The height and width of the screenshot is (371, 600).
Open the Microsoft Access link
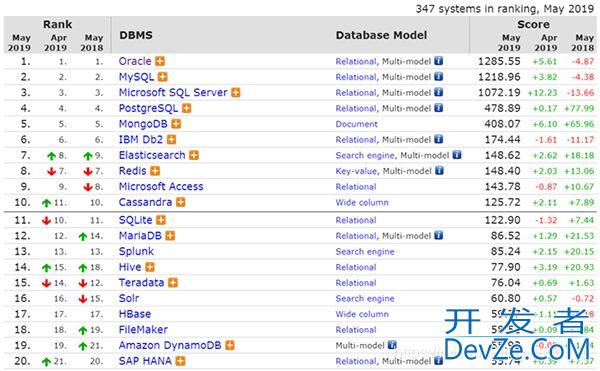click(x=161, y=187)
